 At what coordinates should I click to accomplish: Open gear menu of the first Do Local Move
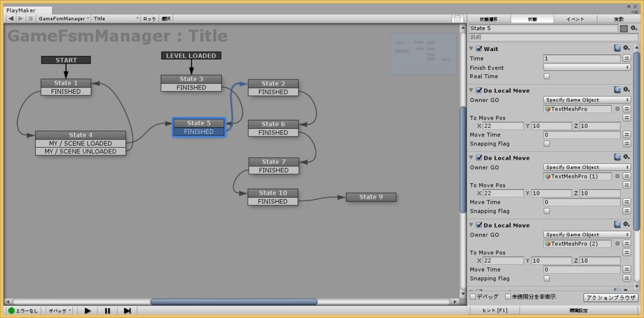(626, 90)
